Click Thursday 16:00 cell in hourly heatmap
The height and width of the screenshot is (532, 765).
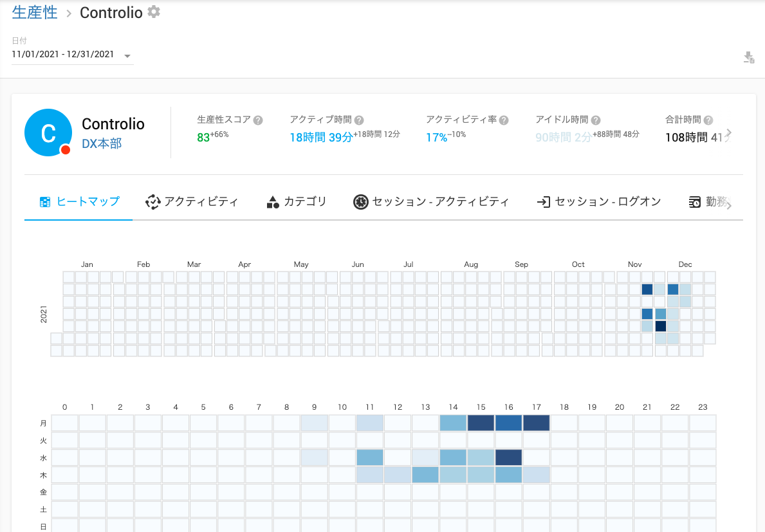tap(509, 475)
